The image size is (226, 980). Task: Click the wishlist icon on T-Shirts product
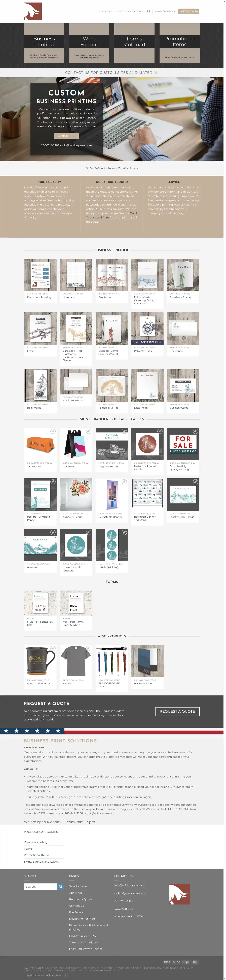[x=89, y=648]
